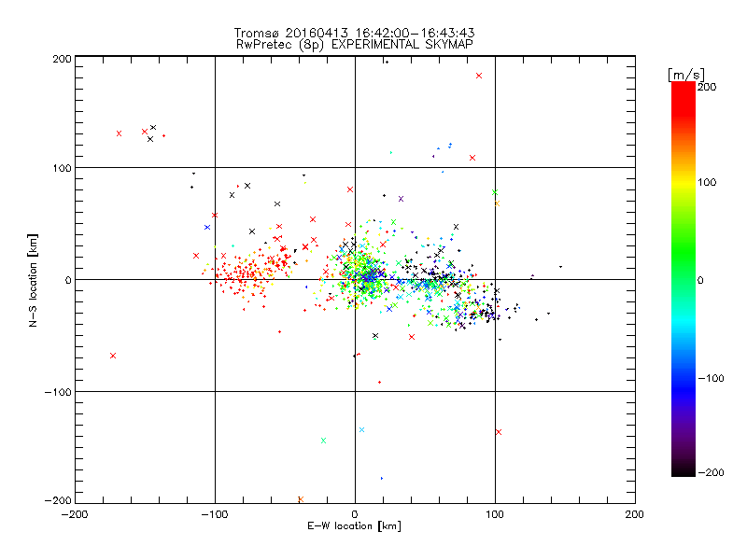Image resolution: width=747 pixels, height=560 pixels.
Task: Click the y-axis '-100' tick label
Action: point(58,392)
